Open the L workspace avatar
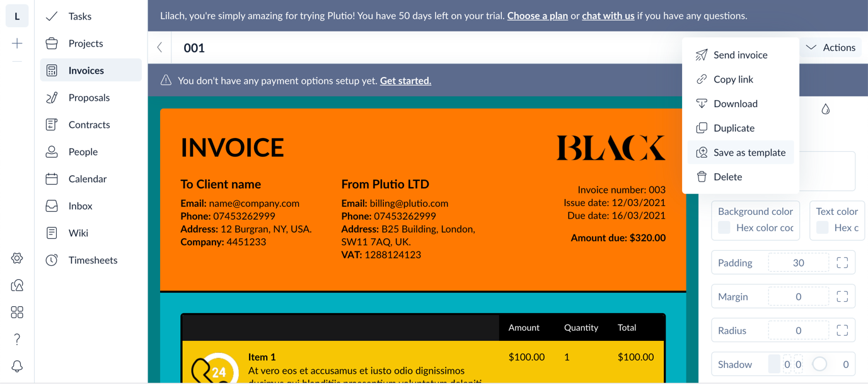This screenshot has height=385, width=868. pyautogui.click(x=17, y=16)
